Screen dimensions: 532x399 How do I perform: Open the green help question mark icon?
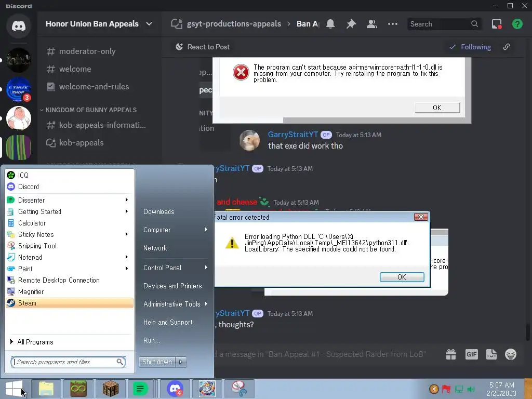click(x=517, y=24)
